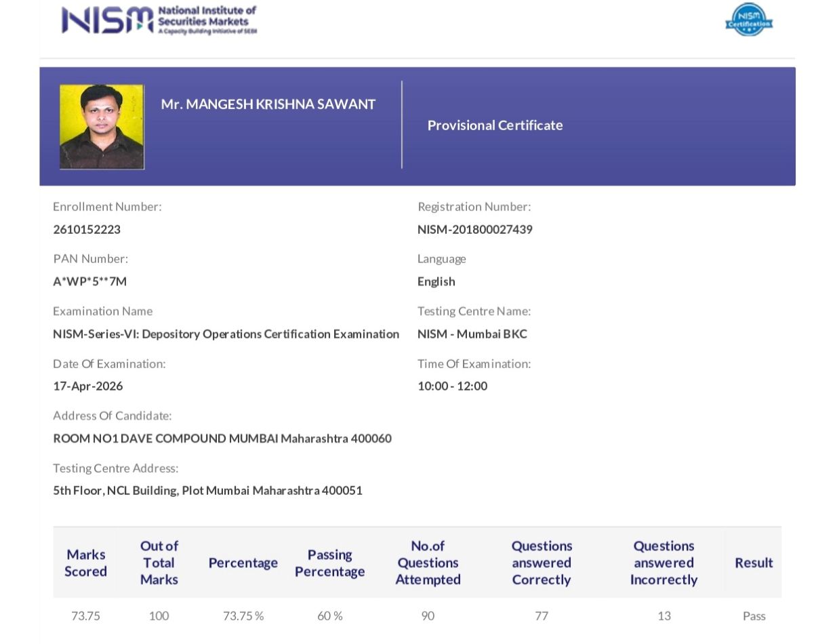The width and height of the screenshot is (837, 644).
Task: Click the masked PAN number A*WP*5**7M
Action: tap(90, 281)
